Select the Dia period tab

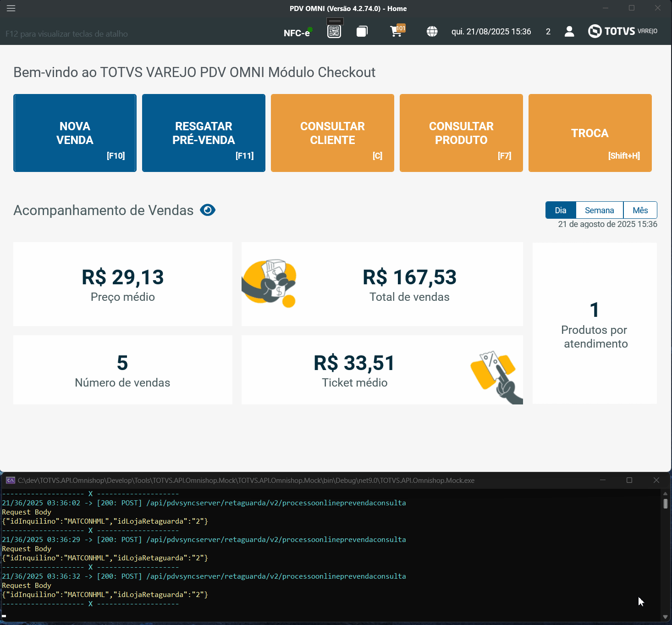point(561,210)
